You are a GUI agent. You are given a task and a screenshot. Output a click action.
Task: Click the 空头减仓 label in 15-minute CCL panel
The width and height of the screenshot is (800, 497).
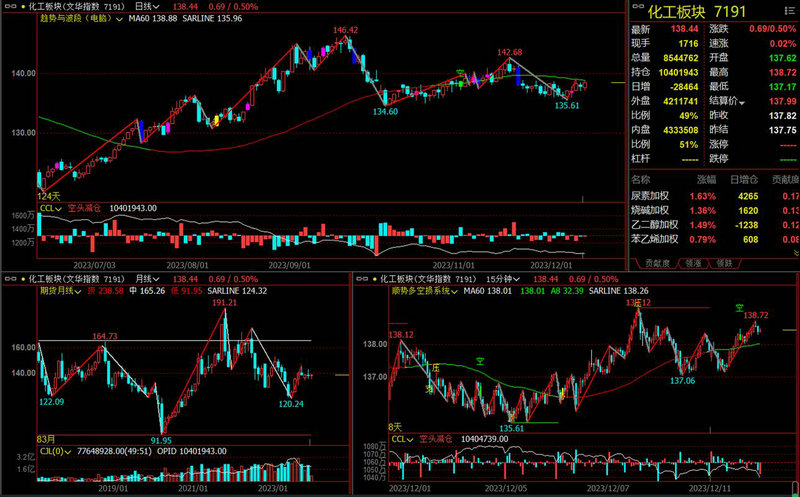pyautogui.click(x=436, y=439)
